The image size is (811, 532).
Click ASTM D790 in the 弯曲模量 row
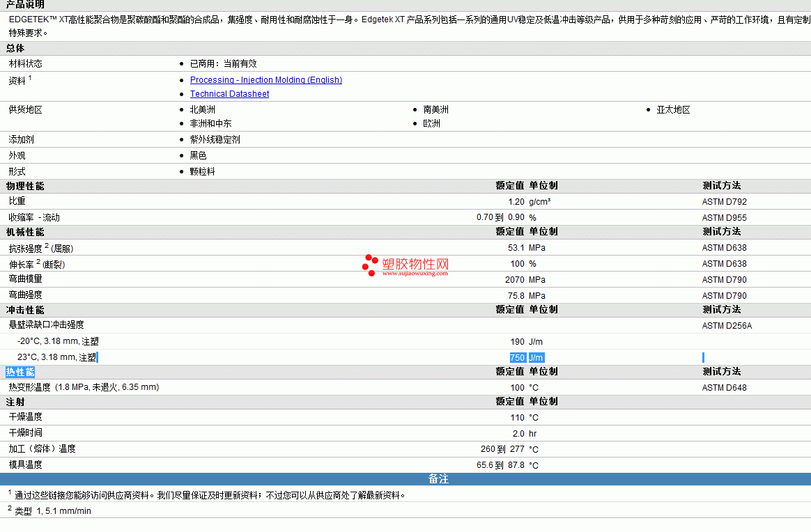click(724, 280)
